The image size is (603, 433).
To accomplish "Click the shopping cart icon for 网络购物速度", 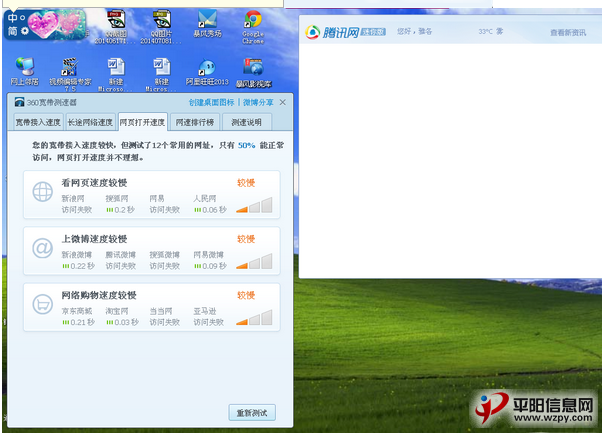I will pyautogui.click(x=42, y=304).
